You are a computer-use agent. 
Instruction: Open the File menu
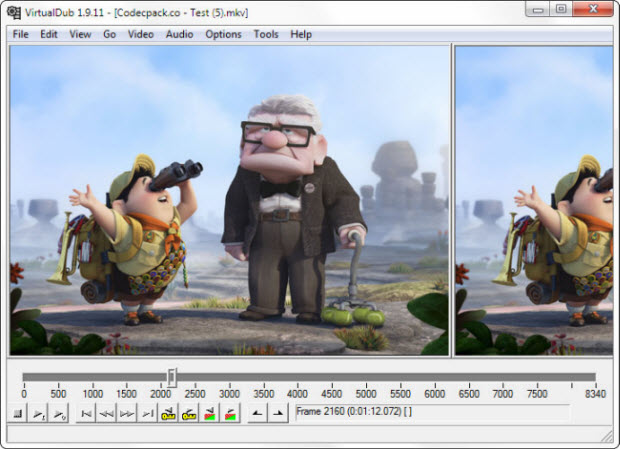[21, 34]
